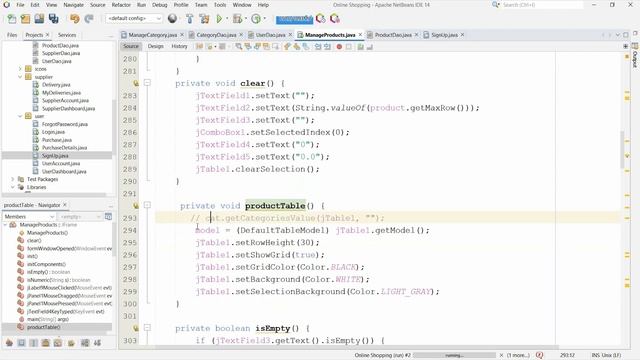The height and width of the screenshot is (360, 640).
Task: Click the stop macro recording icon
Action: (x=349, y=47)
